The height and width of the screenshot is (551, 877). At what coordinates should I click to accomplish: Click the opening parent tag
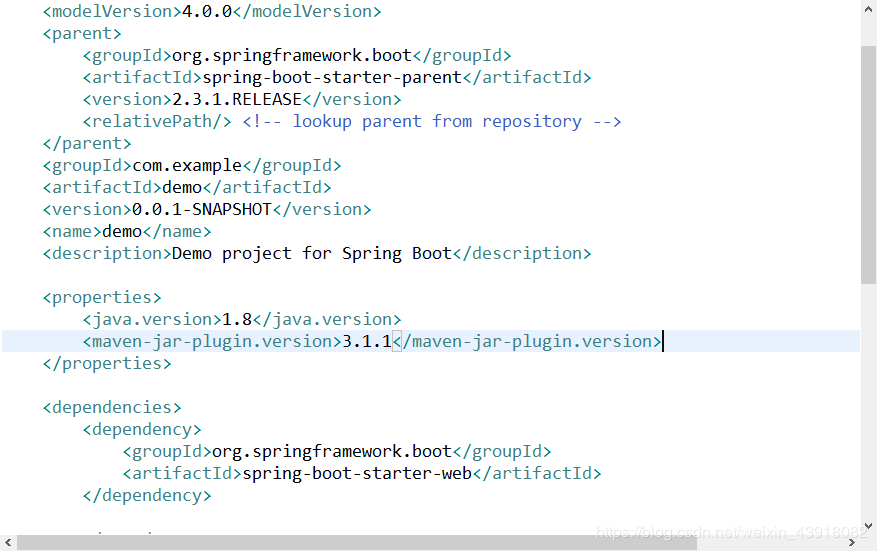tap(82, 34)
